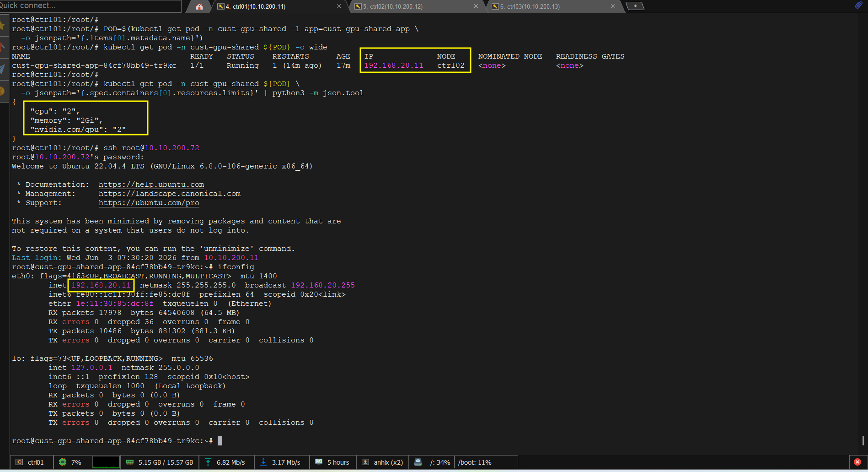
Task: Click the terminal vertical scrollbar thumb
Action: 863,440
